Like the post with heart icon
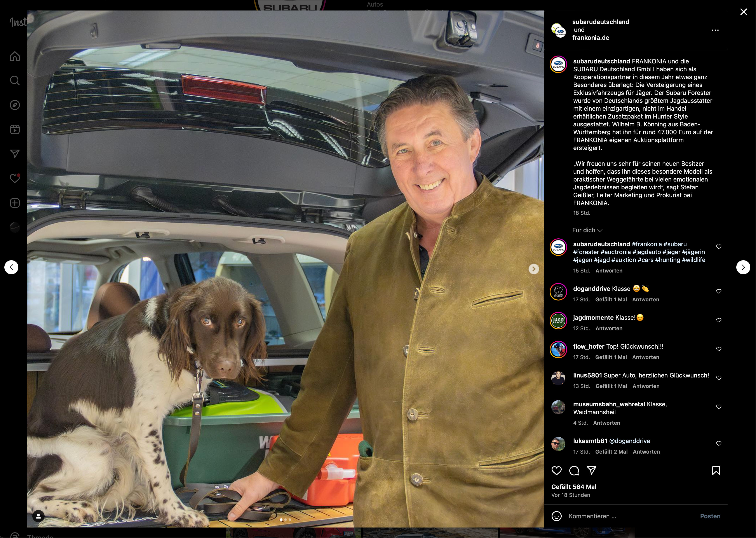Viewport: 756px width, 538px height. click(x=557, y=470)
